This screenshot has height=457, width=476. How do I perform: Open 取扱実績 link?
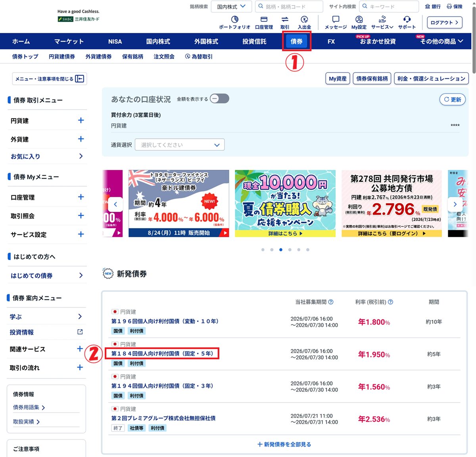pyautogui.click(x=26, y=422)
